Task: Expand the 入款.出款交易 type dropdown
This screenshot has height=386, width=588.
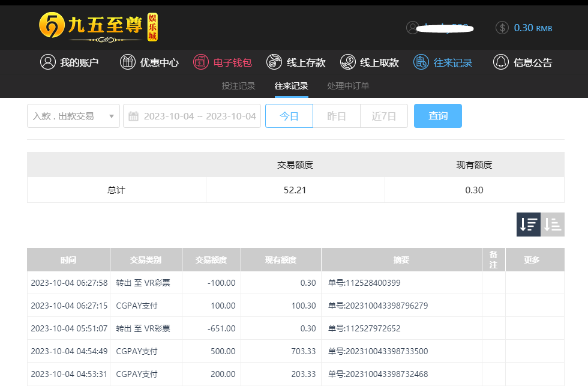Action: [x=73, y=116]
